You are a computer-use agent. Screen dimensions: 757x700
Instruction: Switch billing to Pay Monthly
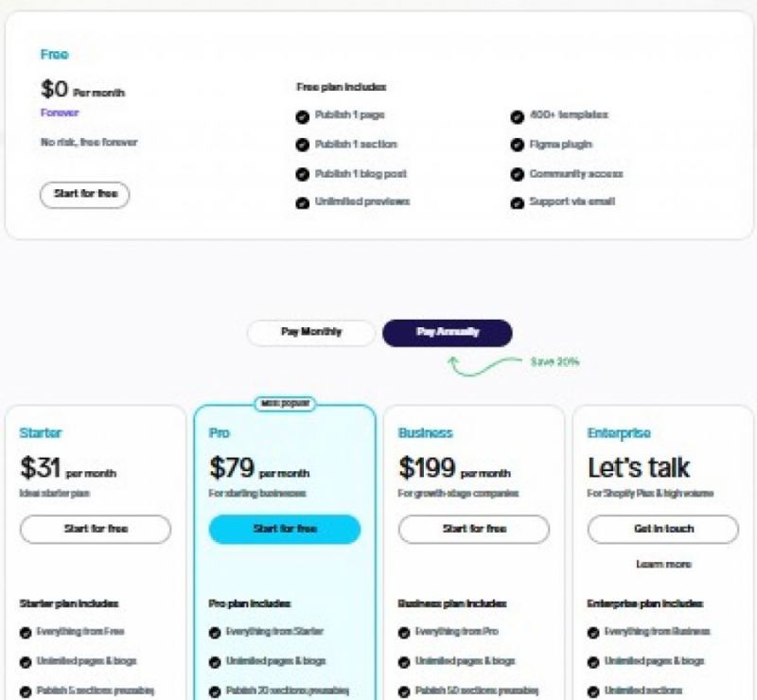click(x=312, y=333)
